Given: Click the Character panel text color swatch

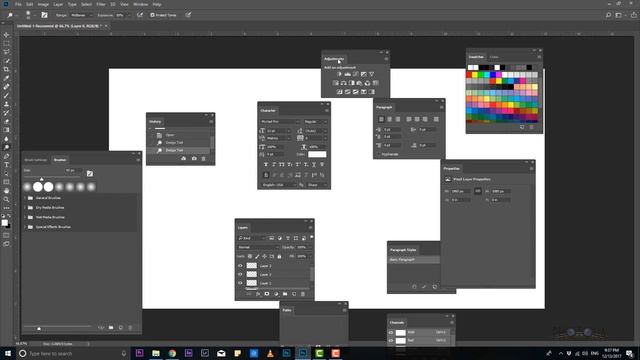Looking at the screenshot, I should (x=317, y=154).
